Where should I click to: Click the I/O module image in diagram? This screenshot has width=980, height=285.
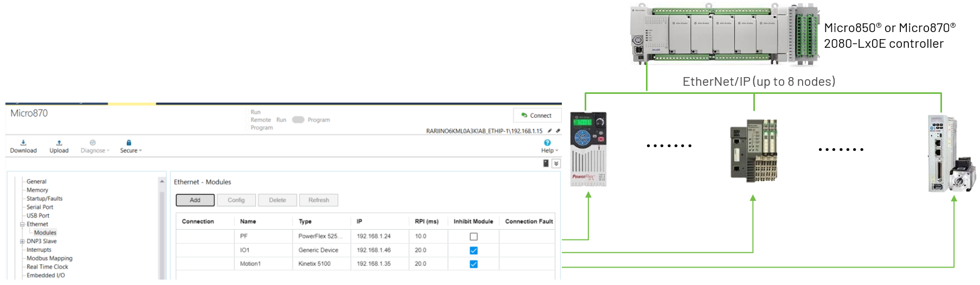tap(754, 150)
